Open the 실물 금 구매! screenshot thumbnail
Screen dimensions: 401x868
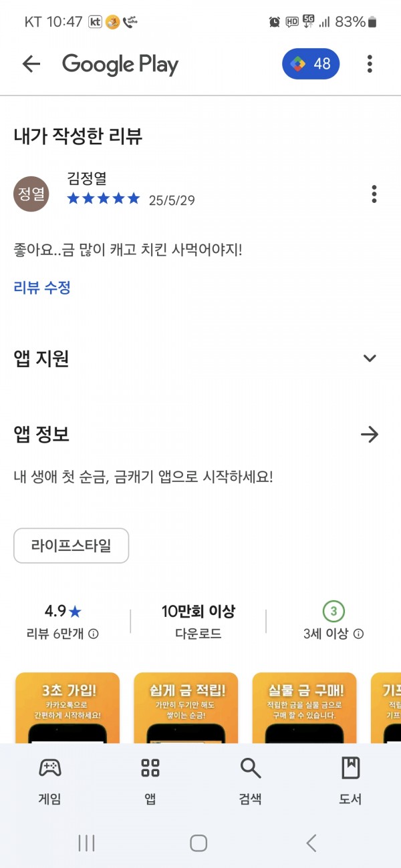304,708
